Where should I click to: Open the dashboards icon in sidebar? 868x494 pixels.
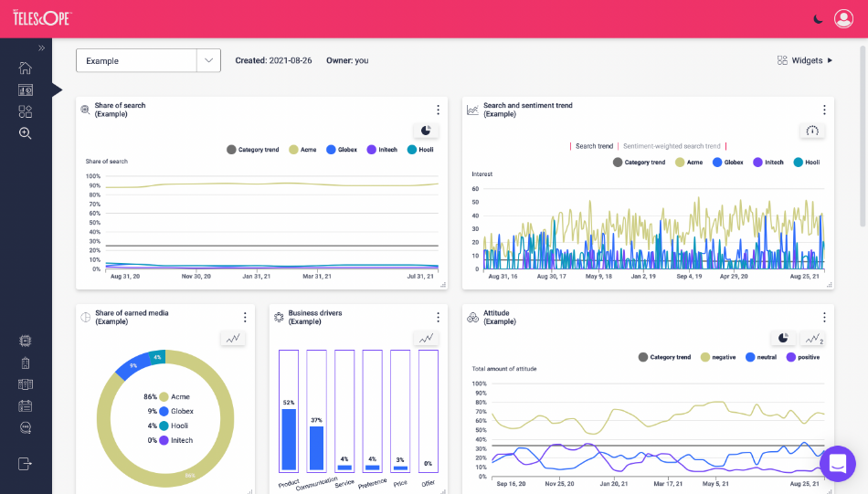pyautogui.click(x=26, y=90)
